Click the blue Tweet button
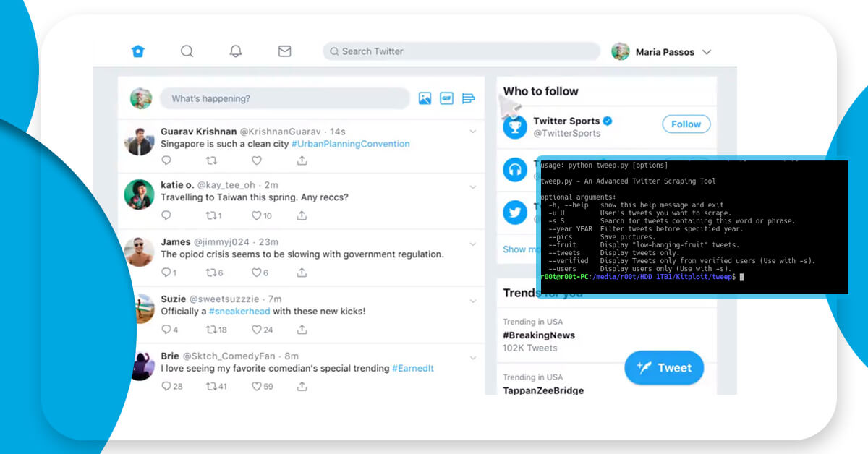Image resolution: width=868 pixels, height=454 pixels. [x=663, y=368]
